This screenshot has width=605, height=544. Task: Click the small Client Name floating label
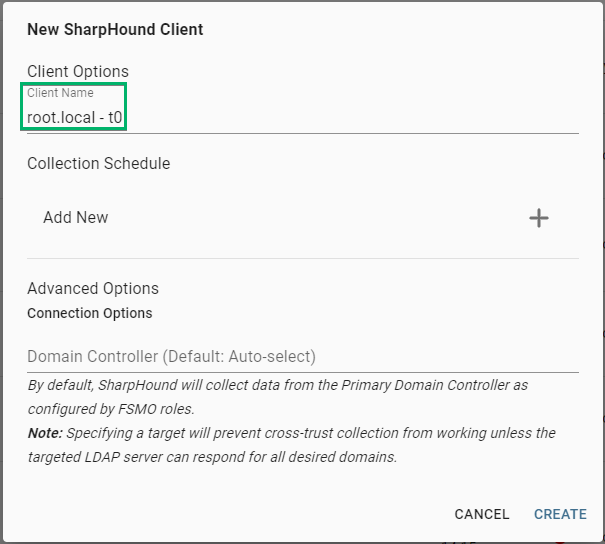[x=60, y=93]
